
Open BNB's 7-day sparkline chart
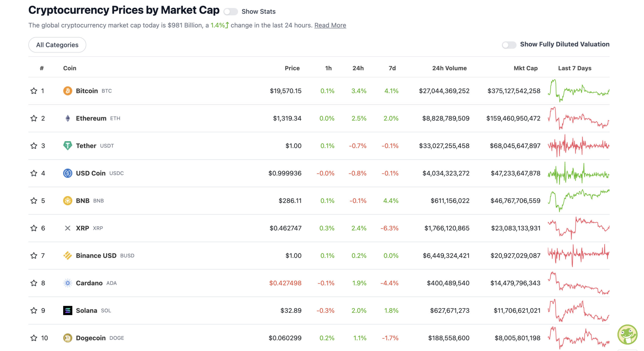coord(579,201)
